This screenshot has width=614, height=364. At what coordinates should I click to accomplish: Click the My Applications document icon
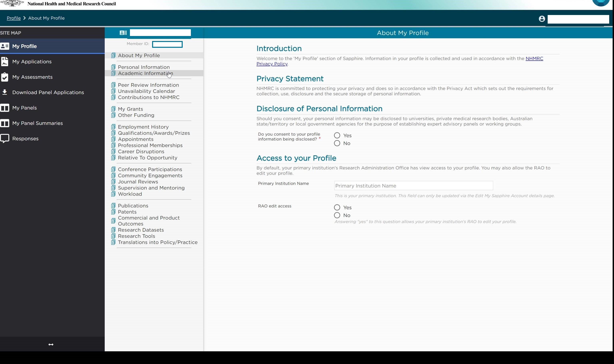pyautogui.click(x=5, y=62)
